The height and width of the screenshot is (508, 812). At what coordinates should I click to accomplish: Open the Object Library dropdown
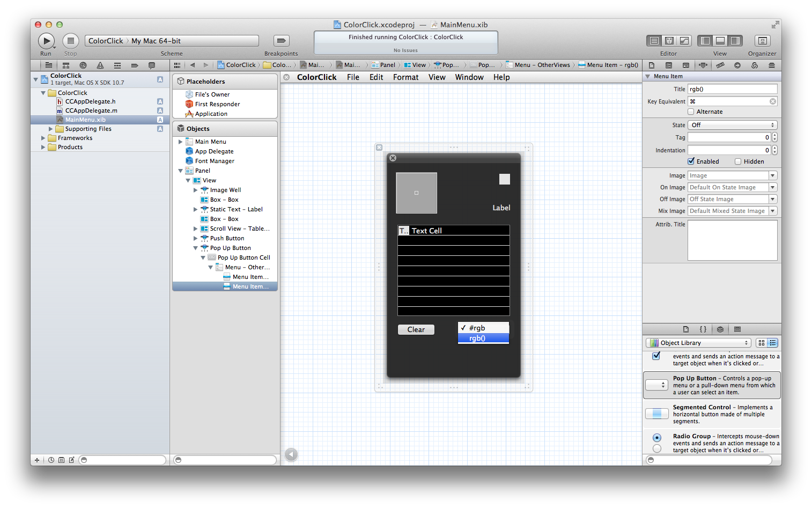[x=698, y=343]
